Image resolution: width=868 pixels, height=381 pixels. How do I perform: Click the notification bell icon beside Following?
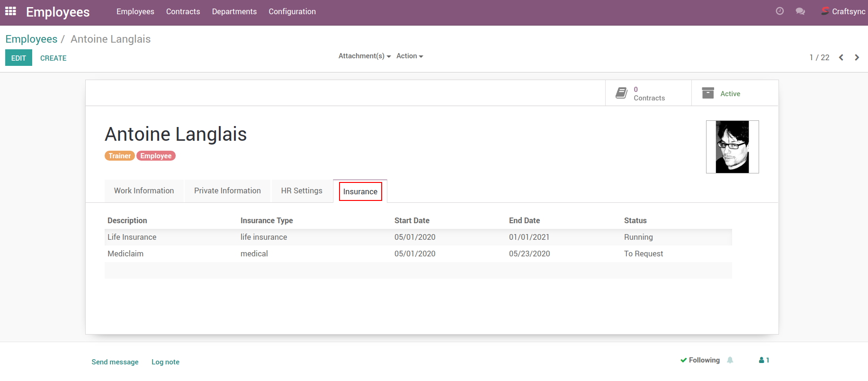pos(730,360)
